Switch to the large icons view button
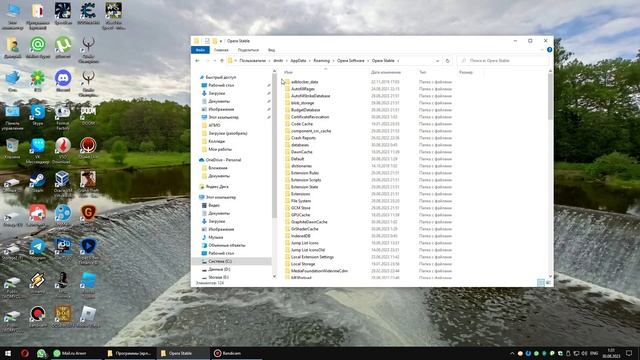640x360 pixels. coord(548,282)
